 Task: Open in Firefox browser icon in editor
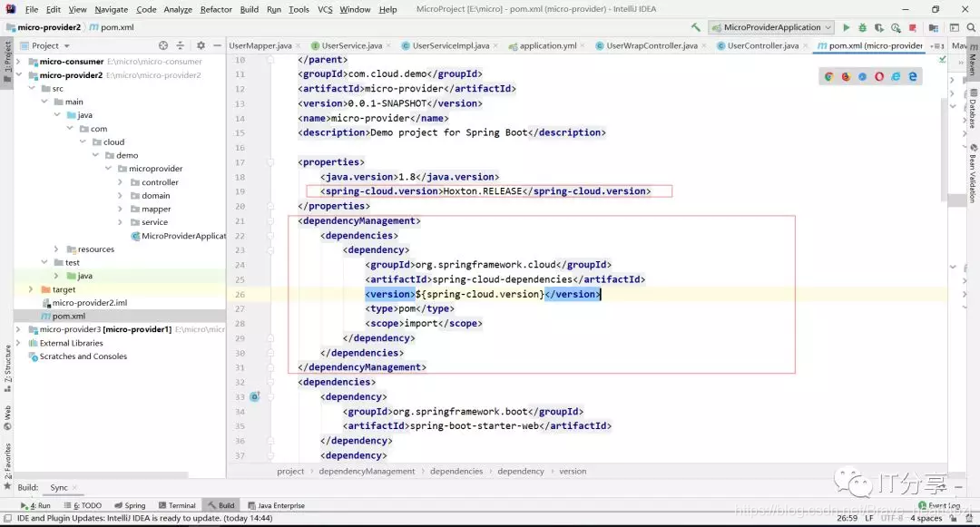(x=846, y=76)
